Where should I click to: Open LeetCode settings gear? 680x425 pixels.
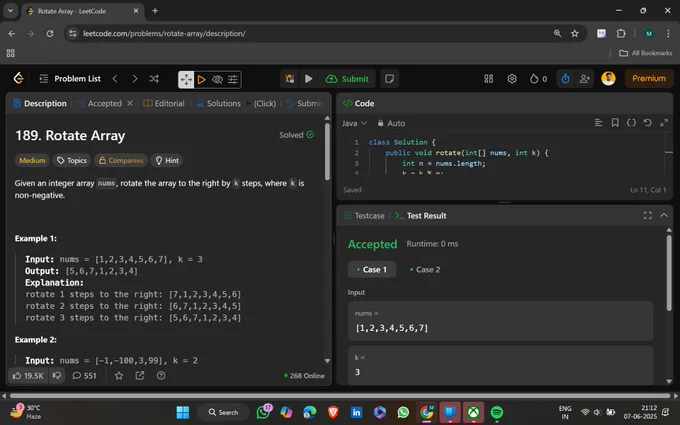(x=512, y=78)
